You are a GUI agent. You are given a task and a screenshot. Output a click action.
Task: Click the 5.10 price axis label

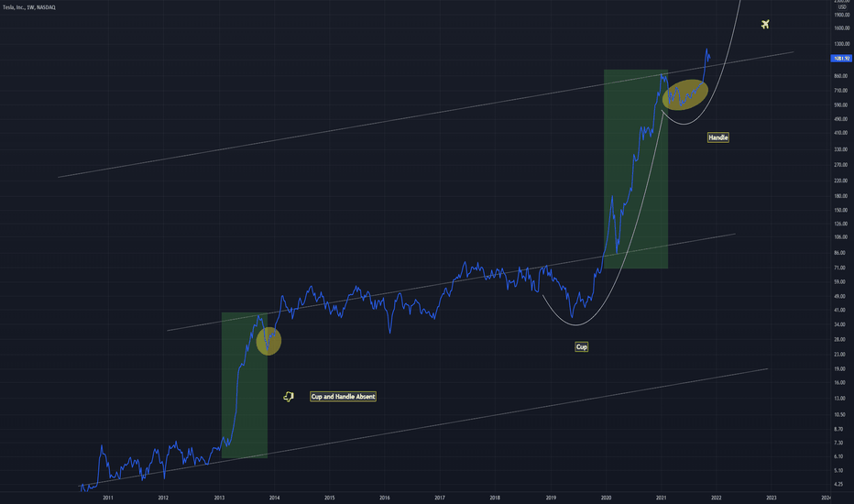coord(838,470)
